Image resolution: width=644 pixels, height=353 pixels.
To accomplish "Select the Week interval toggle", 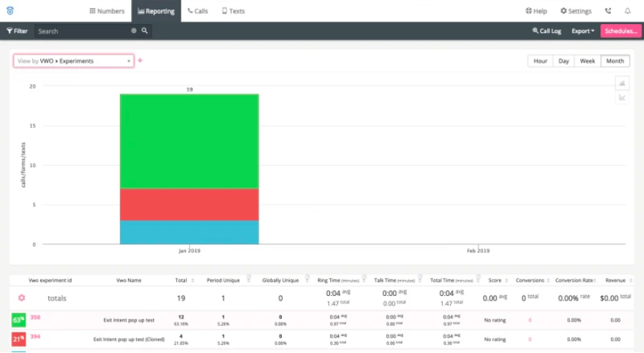I will pyautogui.click(x=588, y=61).
